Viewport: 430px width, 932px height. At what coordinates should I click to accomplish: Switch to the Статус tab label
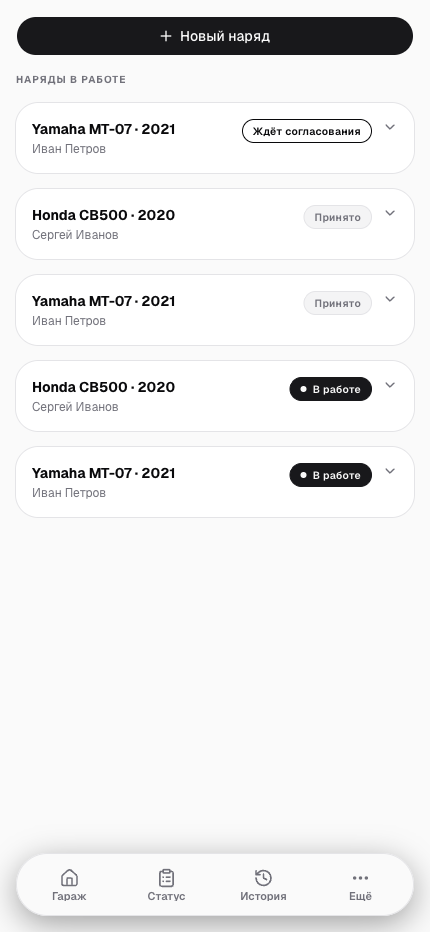(167, 896)
